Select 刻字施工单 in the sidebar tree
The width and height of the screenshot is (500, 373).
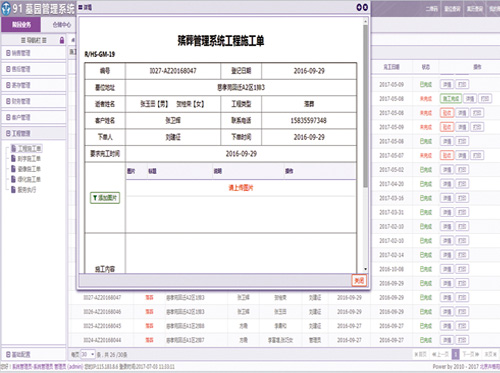point(26,159)
